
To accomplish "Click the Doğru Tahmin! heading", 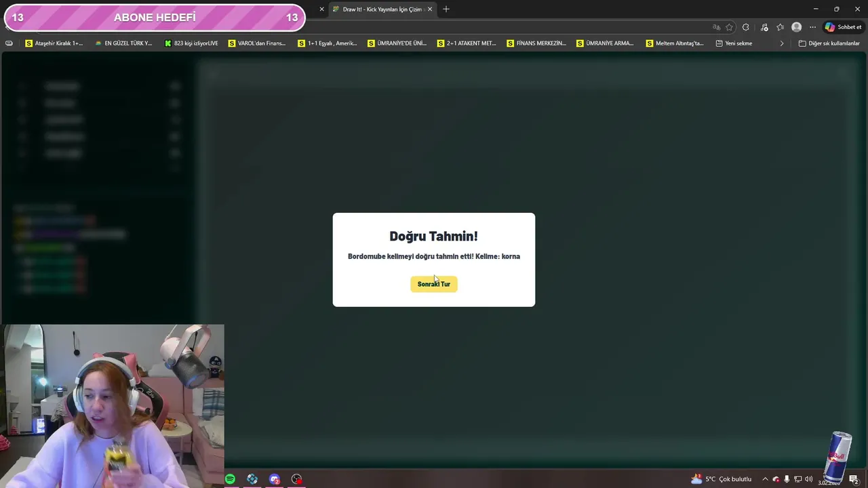I will pos(433,236).
